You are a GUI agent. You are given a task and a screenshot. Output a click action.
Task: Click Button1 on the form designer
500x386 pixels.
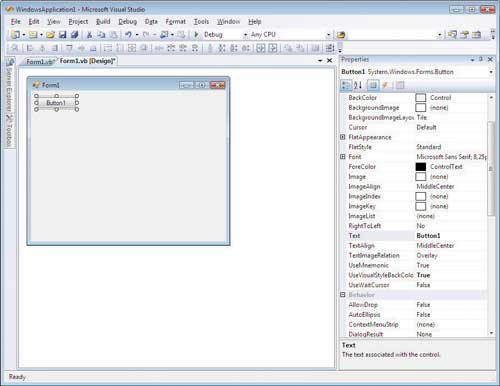[56, 103]
